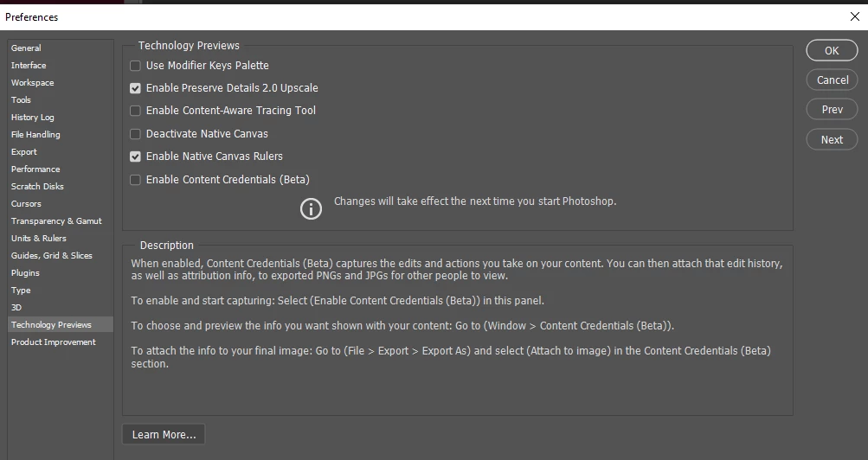This screenshot has height=460, width=868.
Task: Open Plugins preferences
Action: (61, 273)
